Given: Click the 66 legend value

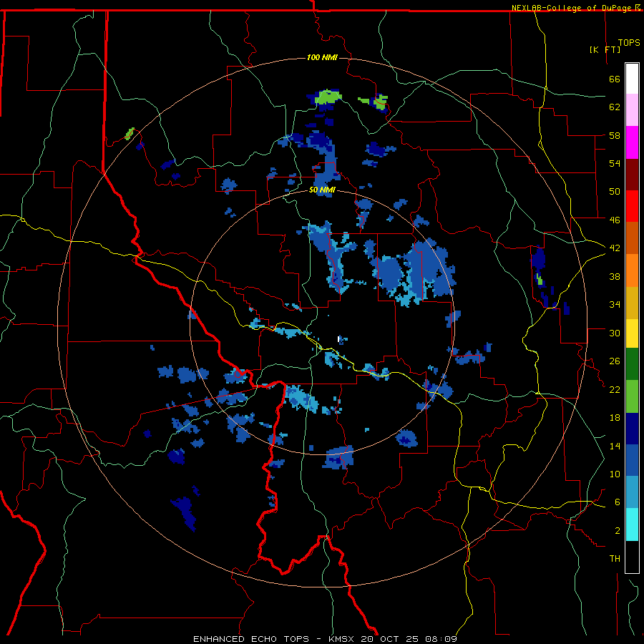Looking at the screenshot, I should click(615, 79).
